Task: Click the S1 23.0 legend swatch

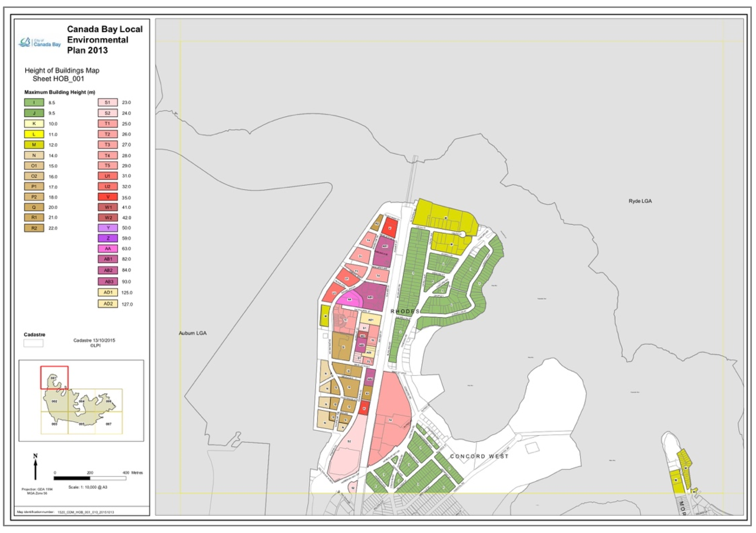Action: (x=108, y=102)
